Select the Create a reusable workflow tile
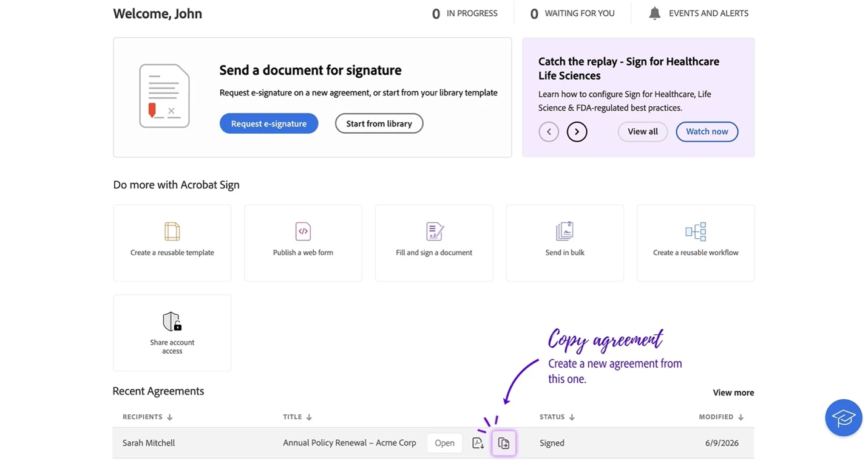 [x=696, y=243]
